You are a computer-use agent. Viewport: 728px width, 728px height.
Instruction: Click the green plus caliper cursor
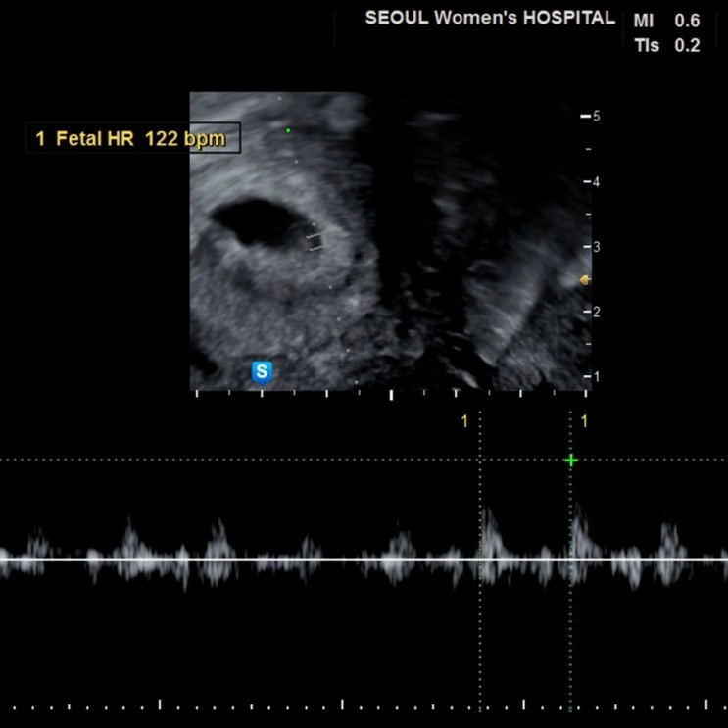[x=570, y=461]
